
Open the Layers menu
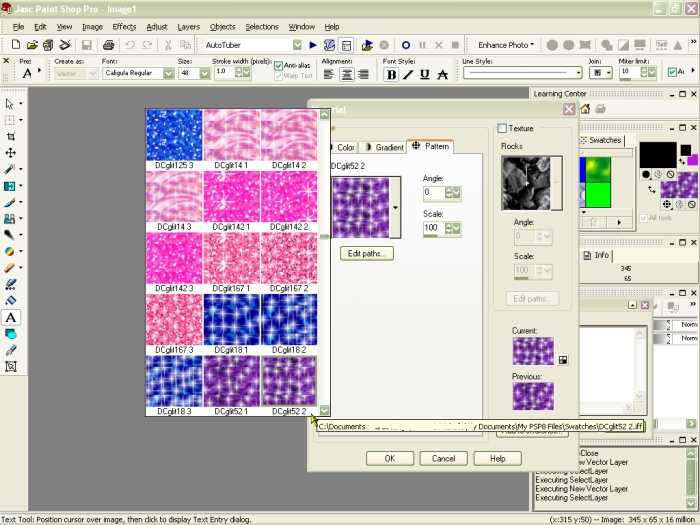coord(188,27)
